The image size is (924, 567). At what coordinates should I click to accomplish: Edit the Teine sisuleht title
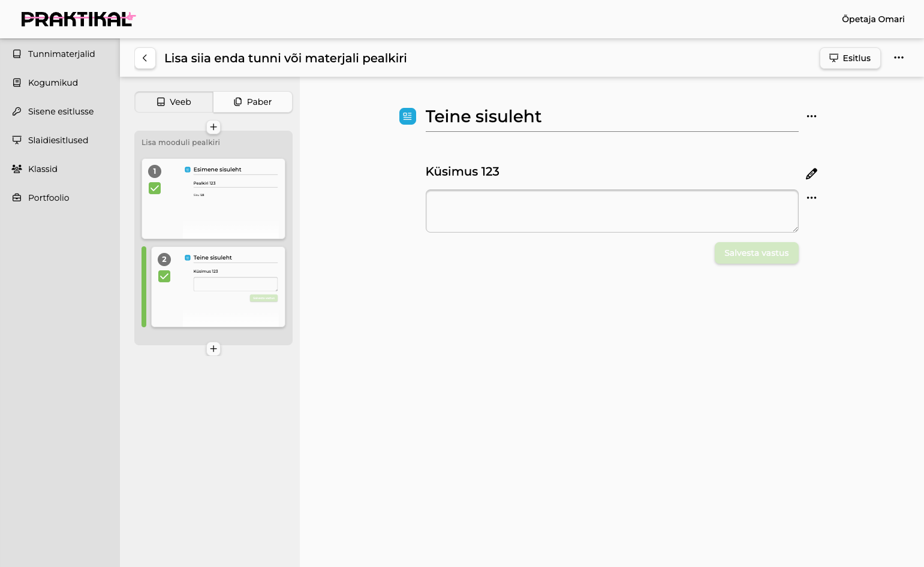coord(612,116)
